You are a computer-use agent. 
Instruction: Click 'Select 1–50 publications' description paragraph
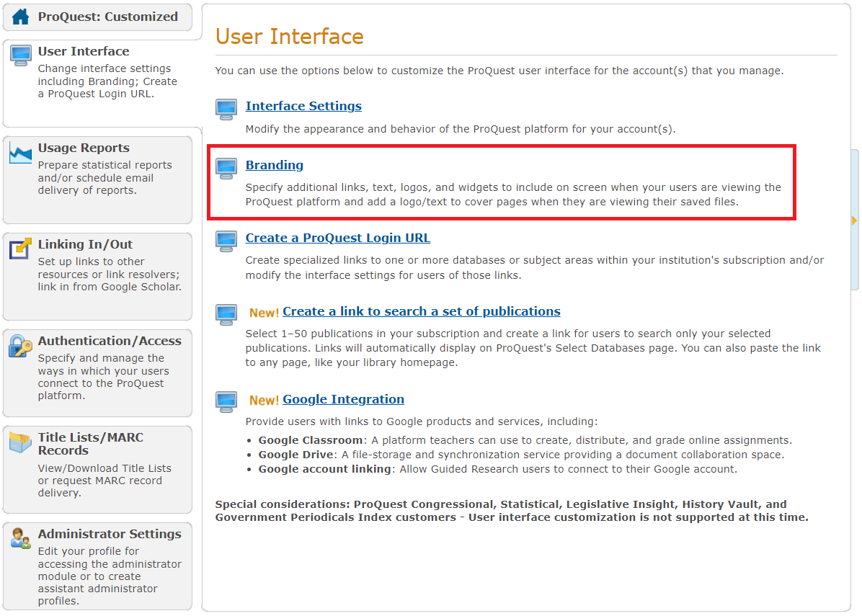point(533,348)
